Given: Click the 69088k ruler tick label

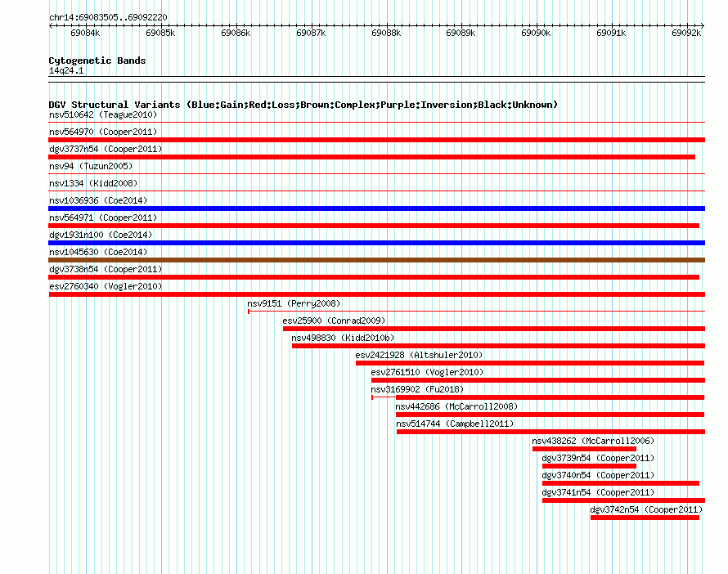Looking at the screenshot, I should click(x=386, y=33).
